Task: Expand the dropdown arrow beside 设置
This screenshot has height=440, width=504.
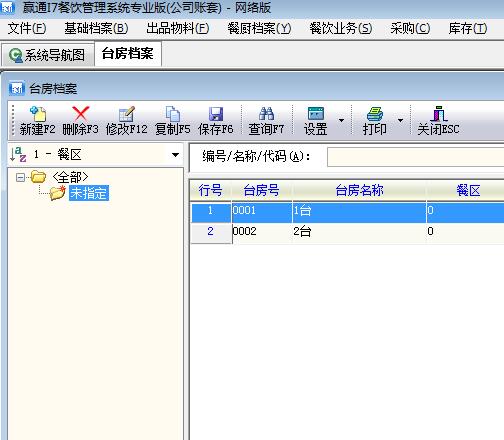Action: pyautogui.click(x=341, y=120)
